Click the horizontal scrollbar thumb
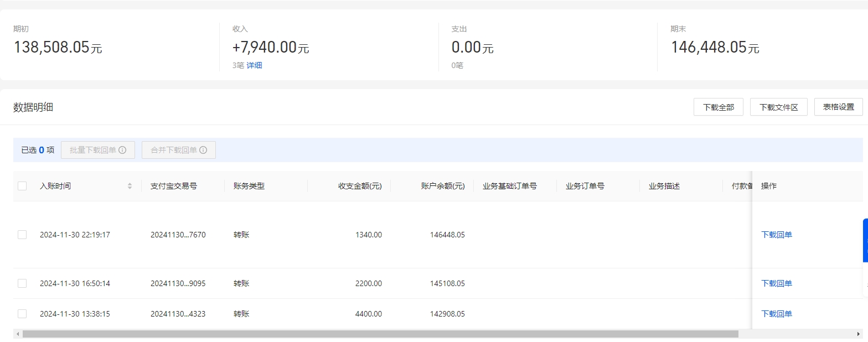This screenshot has height=342, width=868. (380, 334)
